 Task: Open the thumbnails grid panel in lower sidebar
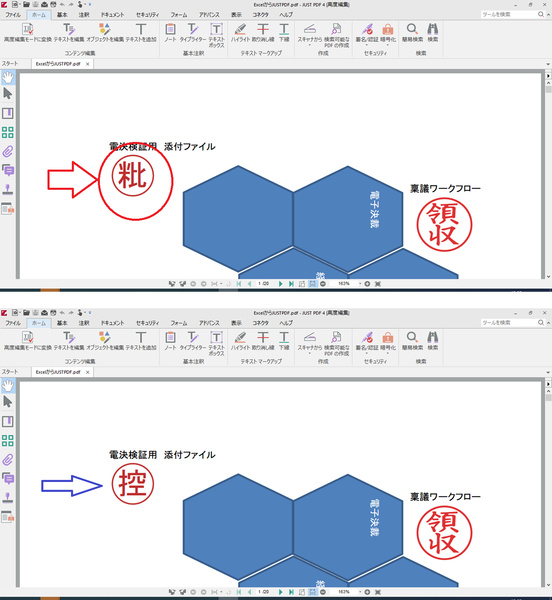tap(8, 440)
